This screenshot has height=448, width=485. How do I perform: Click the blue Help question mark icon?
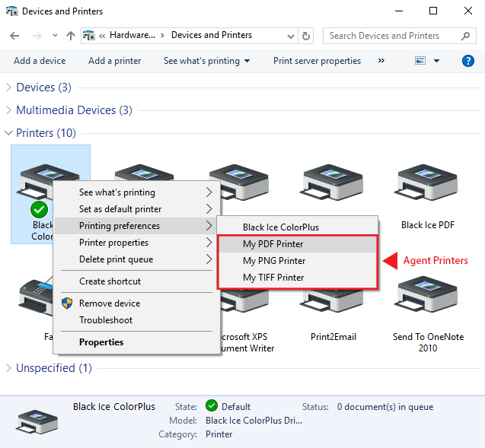click(468, 61)
